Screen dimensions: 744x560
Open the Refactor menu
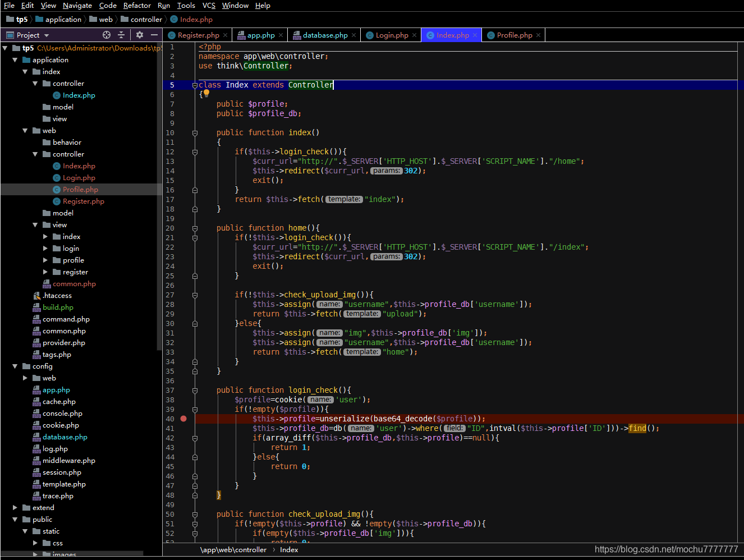(137, 5)
